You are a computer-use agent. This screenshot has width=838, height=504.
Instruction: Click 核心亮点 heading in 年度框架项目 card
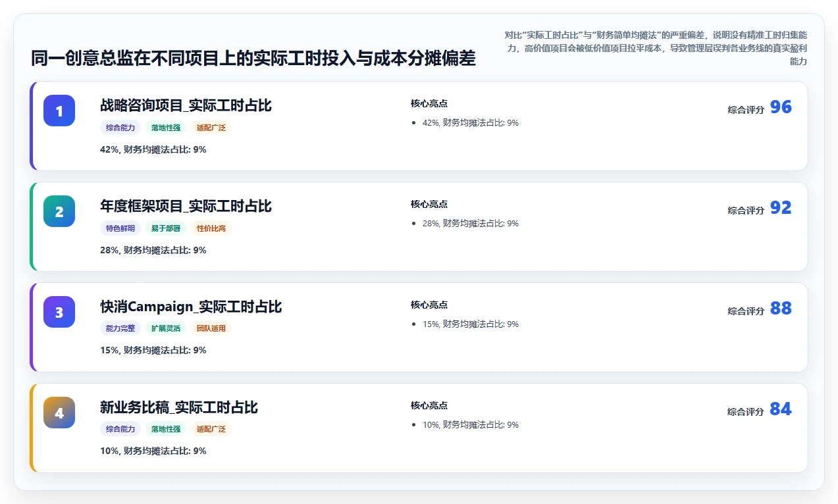429,205
